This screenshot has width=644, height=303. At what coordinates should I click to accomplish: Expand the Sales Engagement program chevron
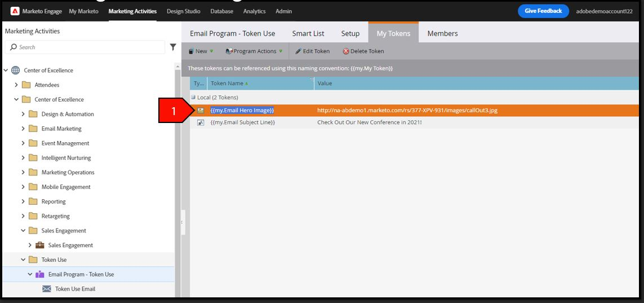[29, 245]
